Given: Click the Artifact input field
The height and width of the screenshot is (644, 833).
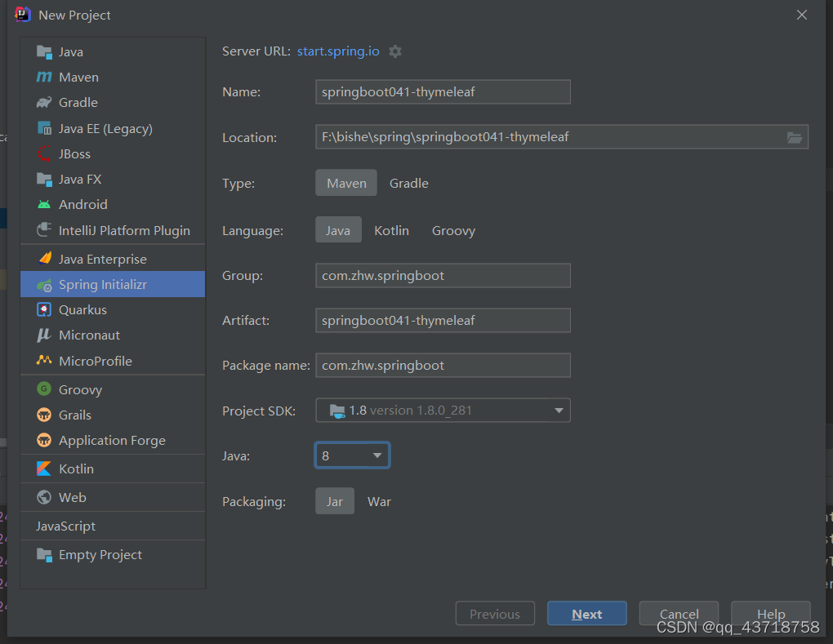Looking at the screenshot, I should 443,320.
